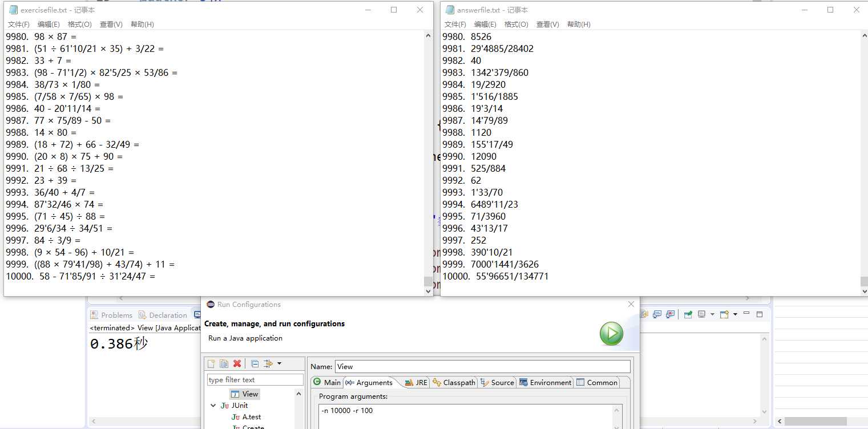Screen dimensions: 868x429
Task: Click scroll down arrow in exercisefile Notepad
Action: 429,291
